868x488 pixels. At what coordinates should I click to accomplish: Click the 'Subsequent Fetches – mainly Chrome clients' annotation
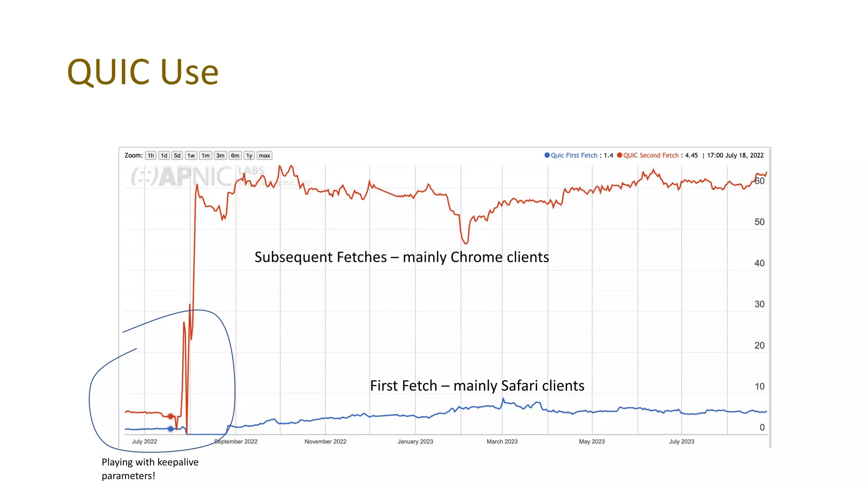[402, 257]
